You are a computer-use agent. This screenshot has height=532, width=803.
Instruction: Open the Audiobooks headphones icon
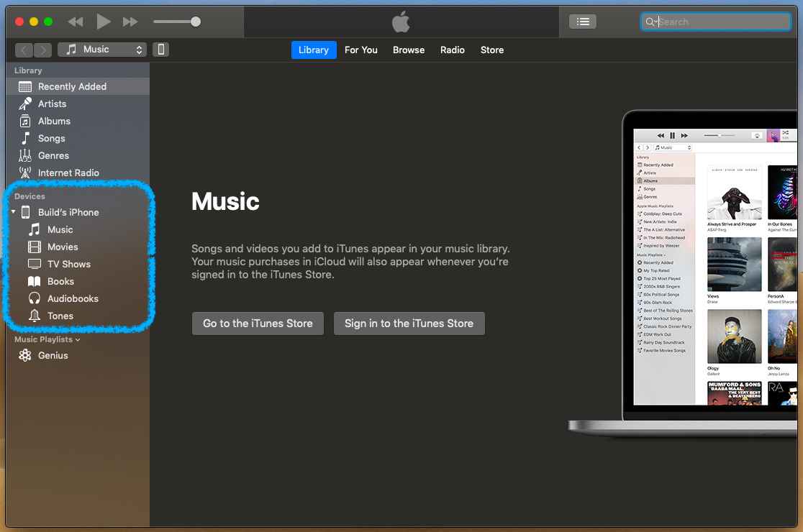(35, 298)
